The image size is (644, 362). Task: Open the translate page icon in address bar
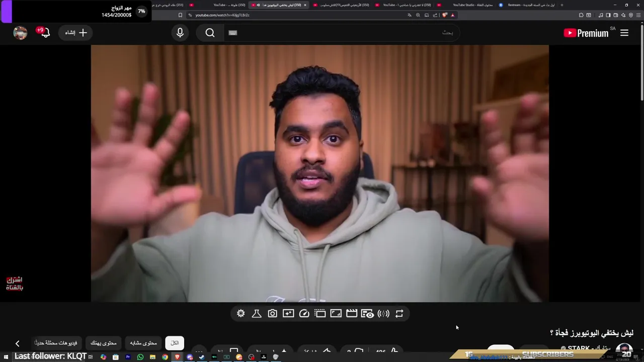tap(410, 15)
